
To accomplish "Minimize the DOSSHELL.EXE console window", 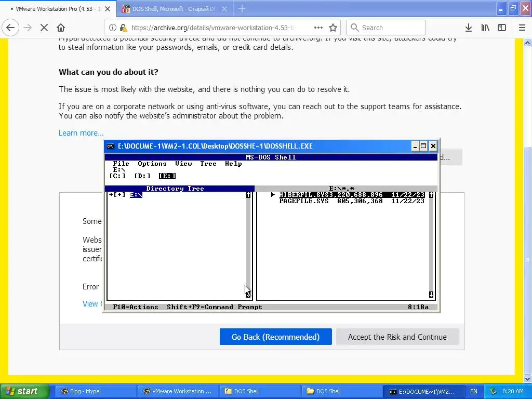I will coord(415,146).
